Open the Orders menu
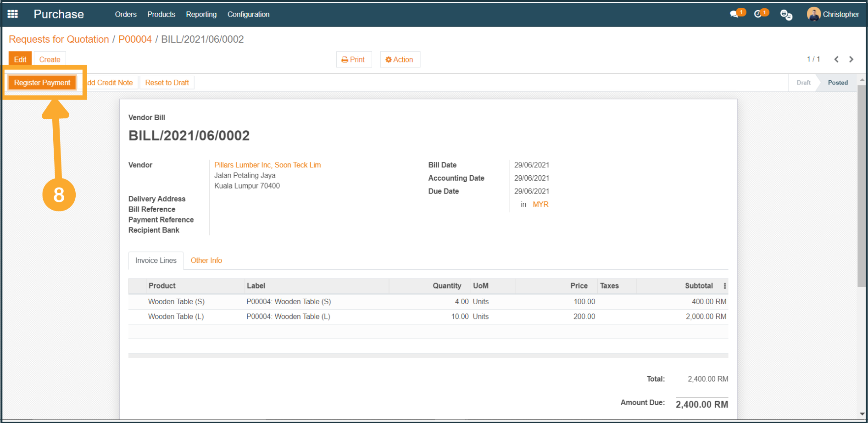868x423 pixels. point(126,14)
